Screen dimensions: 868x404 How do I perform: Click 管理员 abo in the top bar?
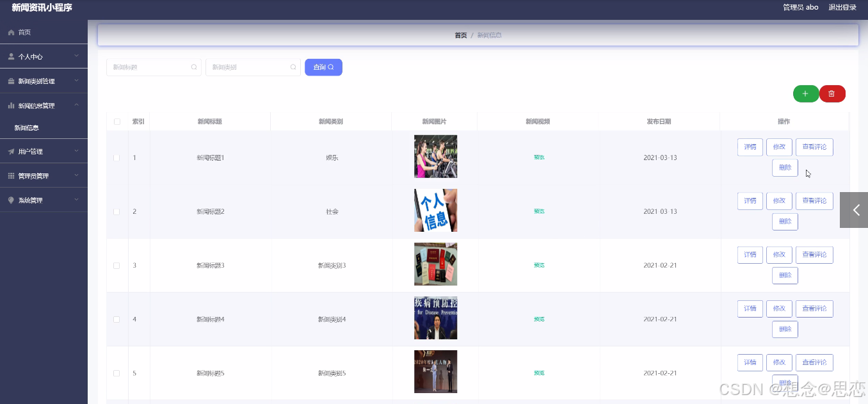coord(801,8)
